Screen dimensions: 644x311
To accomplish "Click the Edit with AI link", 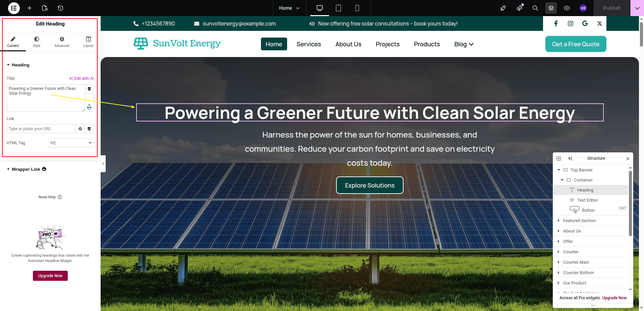I will tap(82, 79).
